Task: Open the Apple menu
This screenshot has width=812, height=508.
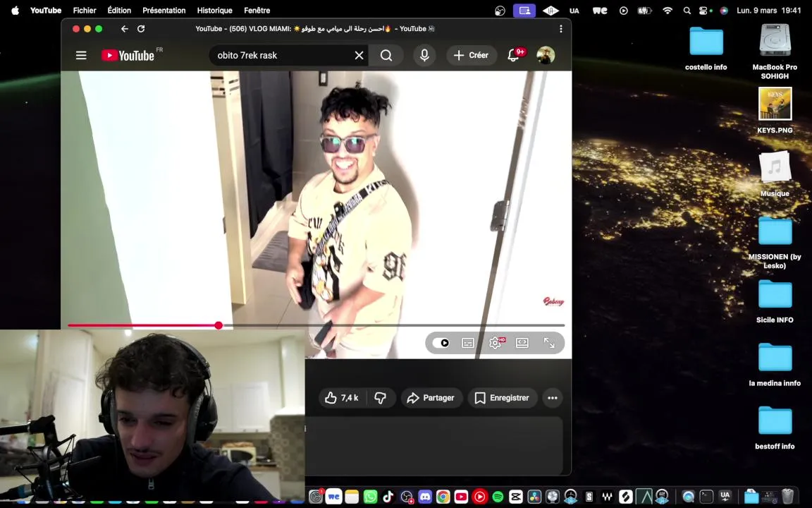Action: click(x=15, y=11)
